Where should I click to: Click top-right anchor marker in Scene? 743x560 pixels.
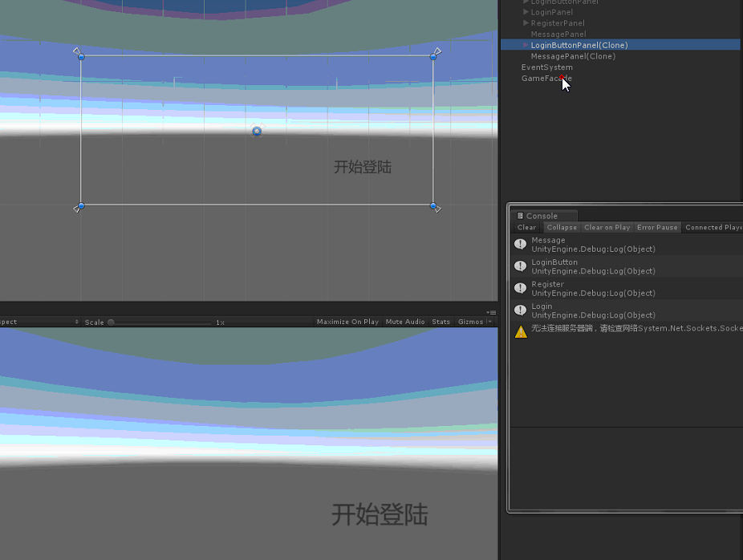[x=438, y=51]
